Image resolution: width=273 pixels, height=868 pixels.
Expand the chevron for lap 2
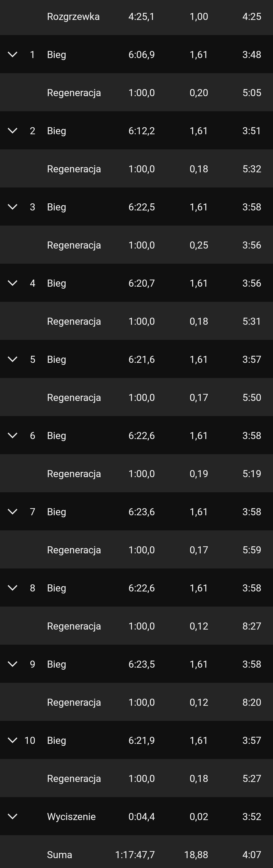pos(12,130)
